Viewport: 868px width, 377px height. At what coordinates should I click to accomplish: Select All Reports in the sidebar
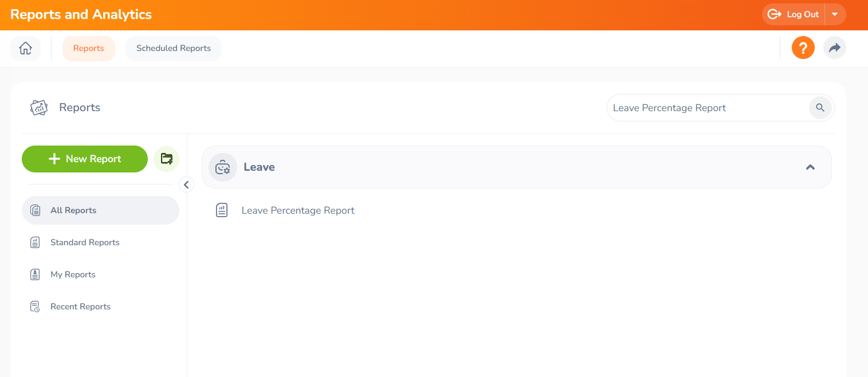[100, 210]
